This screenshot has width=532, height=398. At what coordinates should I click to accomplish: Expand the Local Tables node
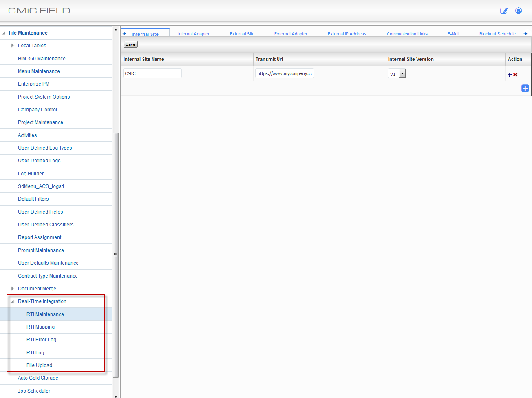13,46
